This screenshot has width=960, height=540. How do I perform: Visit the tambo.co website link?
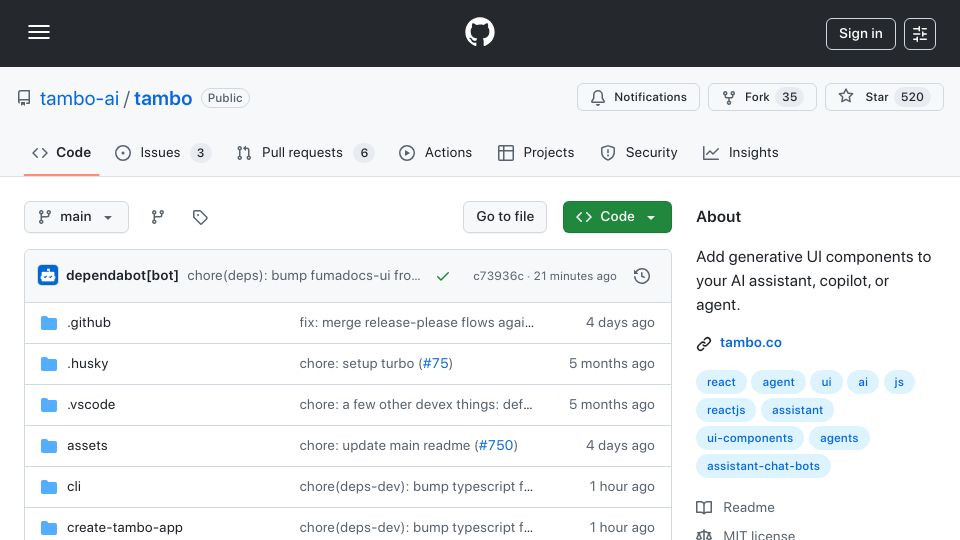click(751, 343)
